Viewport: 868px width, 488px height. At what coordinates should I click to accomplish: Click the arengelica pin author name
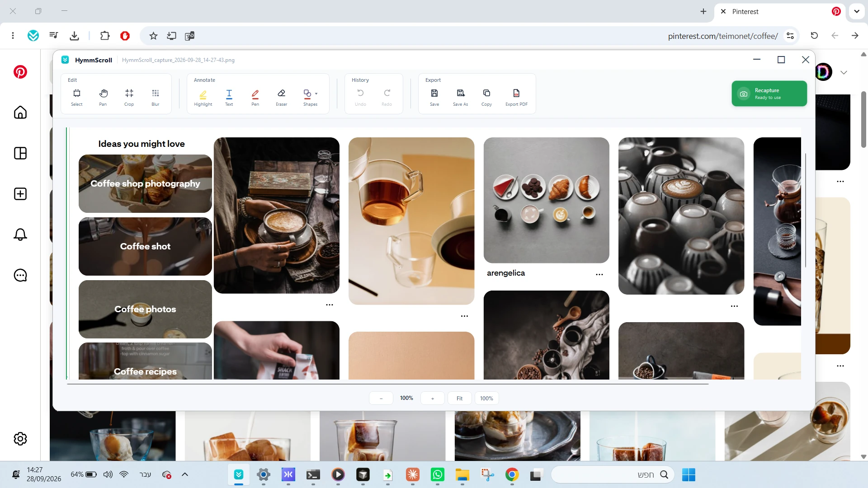pos(506,273)
